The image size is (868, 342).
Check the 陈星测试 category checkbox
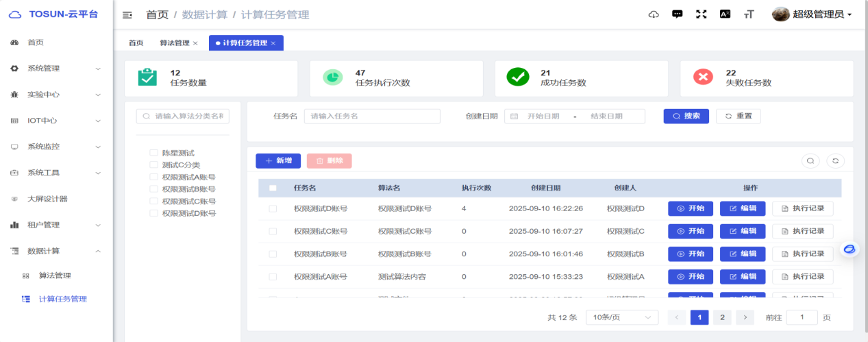[x=154, y=153]
